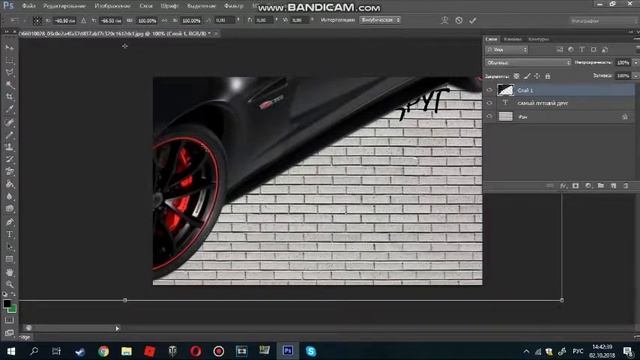This screenshot has height=360, width=640.
Task: Toggle lock position icon
Action: [x=537, y=76]
